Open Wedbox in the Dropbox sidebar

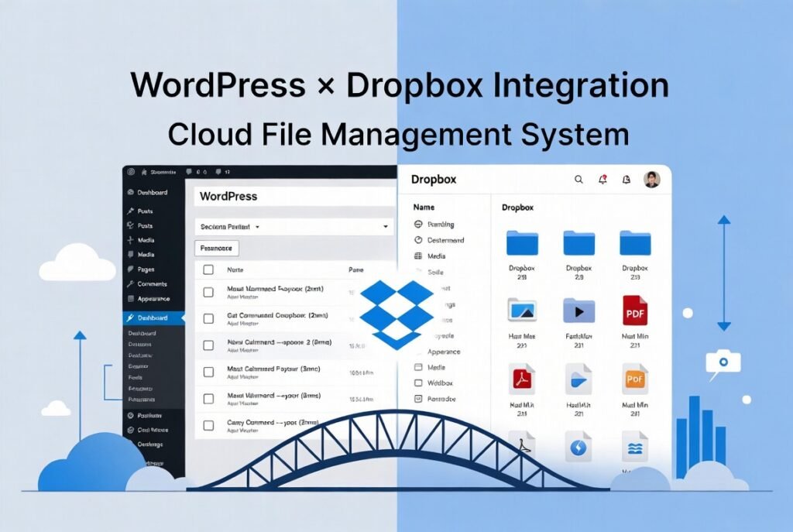(x=434, y=383)
